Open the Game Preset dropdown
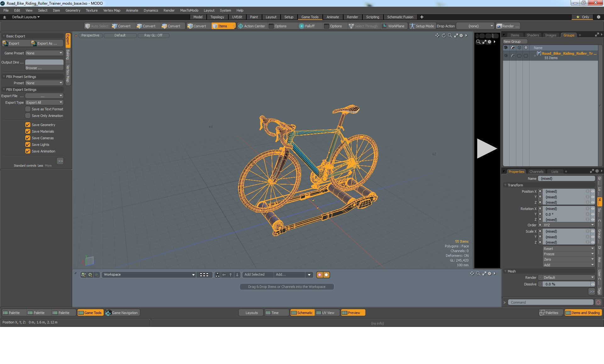 [44, 53]
